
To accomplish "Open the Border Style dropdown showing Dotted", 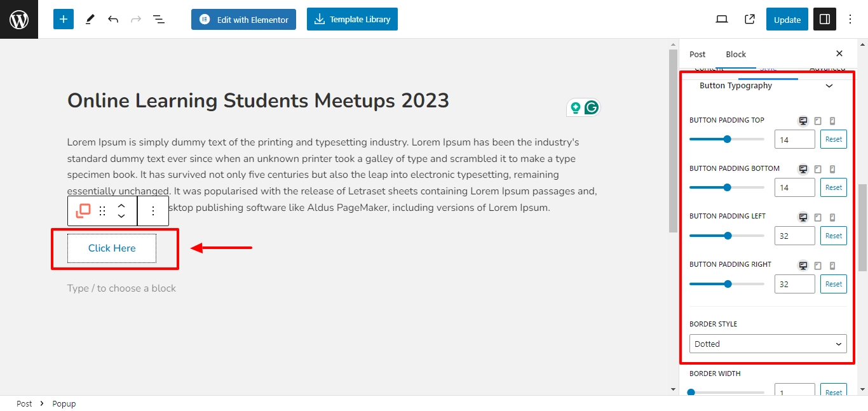I will click(768, 344).
